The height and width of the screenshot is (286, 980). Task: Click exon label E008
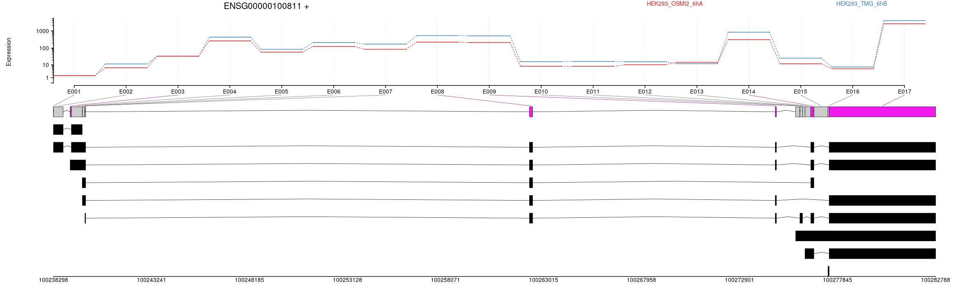pos(437,92)
